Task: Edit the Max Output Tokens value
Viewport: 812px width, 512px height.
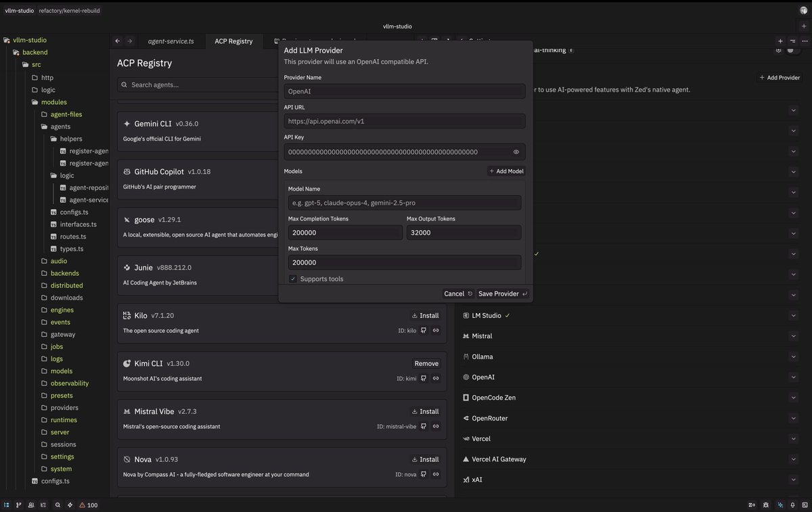Action: pyautogui.click(x=464, y=233)
